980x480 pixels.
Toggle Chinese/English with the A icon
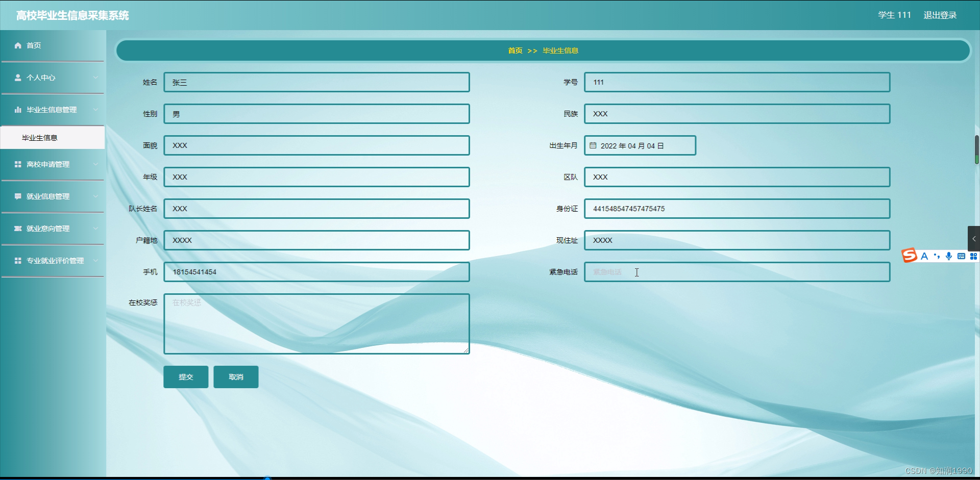tap(924, 256)
